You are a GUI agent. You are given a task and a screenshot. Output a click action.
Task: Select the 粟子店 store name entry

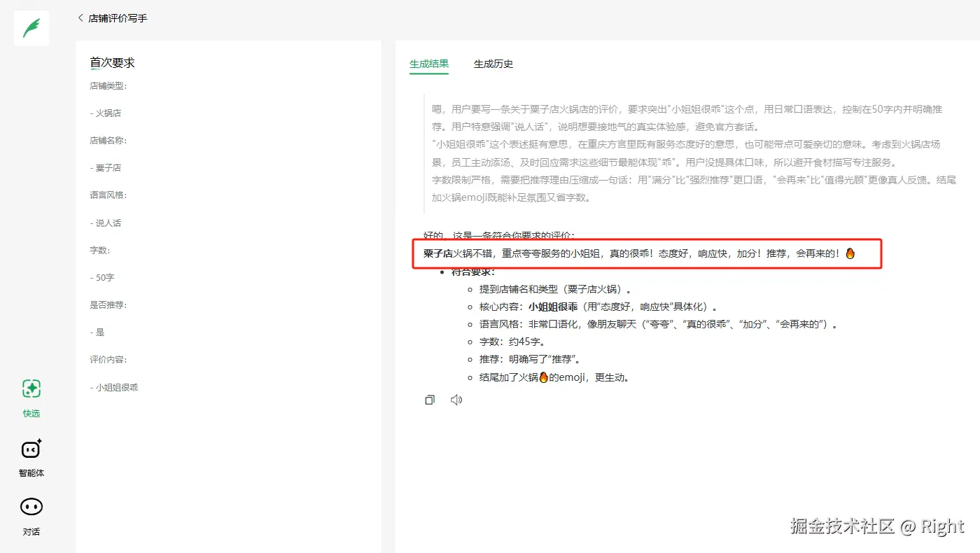tap(106, 167)
